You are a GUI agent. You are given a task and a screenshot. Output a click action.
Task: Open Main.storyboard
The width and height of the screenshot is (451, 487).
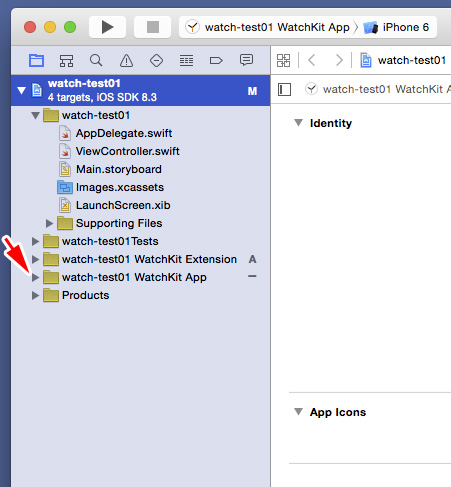pos(119,169)
